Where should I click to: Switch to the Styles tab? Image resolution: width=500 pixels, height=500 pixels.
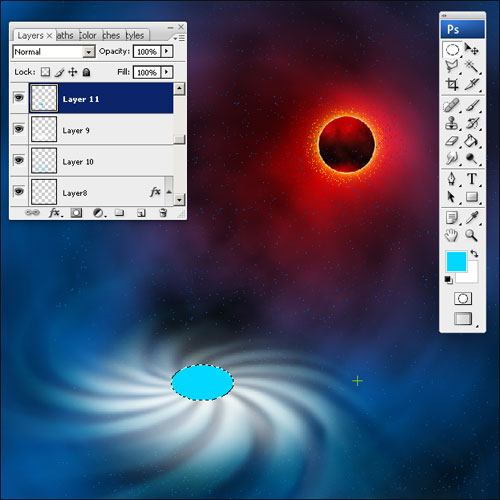(135, 35)
